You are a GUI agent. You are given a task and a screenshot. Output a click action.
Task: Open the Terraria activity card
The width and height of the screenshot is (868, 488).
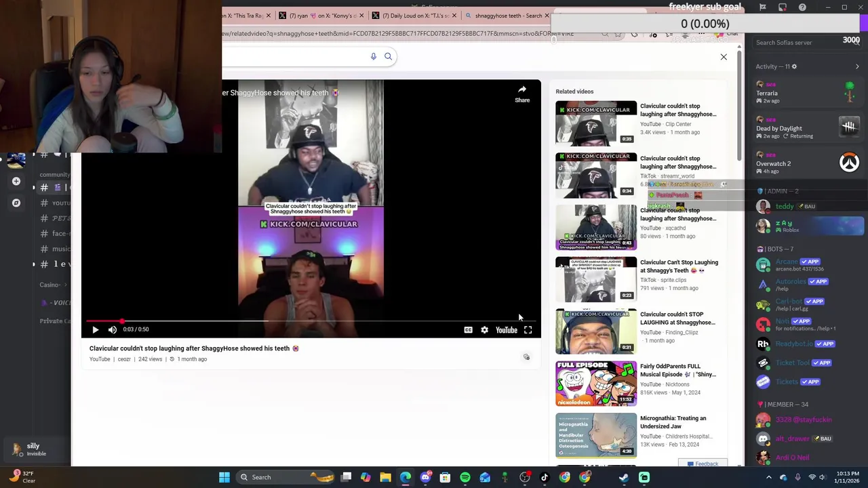[x=807, y=93]
